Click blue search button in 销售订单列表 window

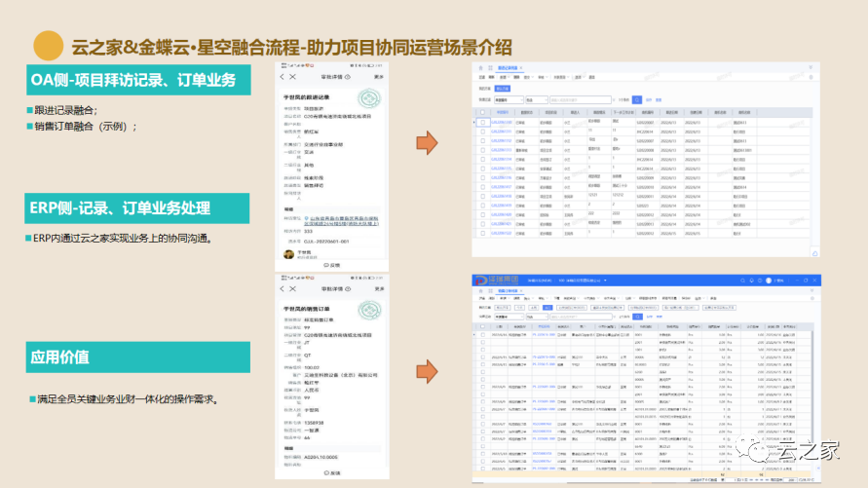pos(638,317)
